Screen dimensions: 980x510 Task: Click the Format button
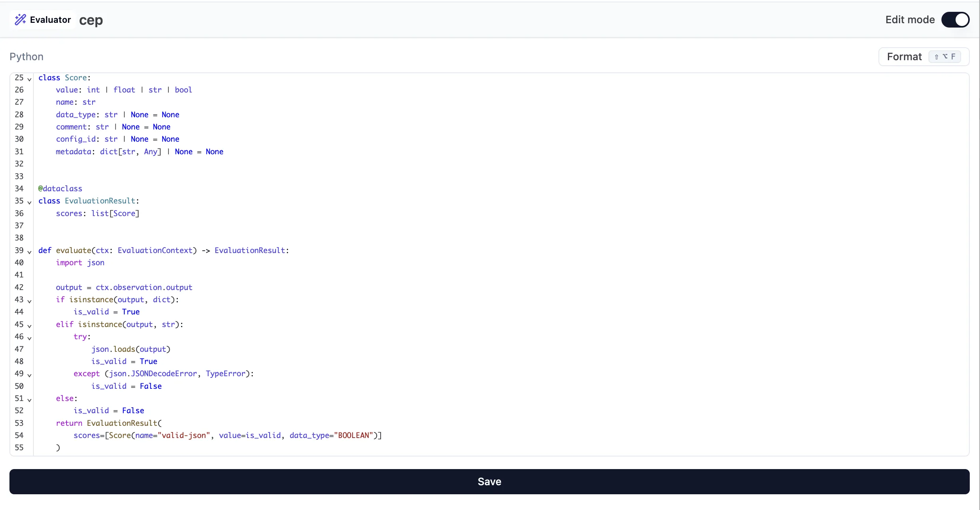[x=924, y=57]
